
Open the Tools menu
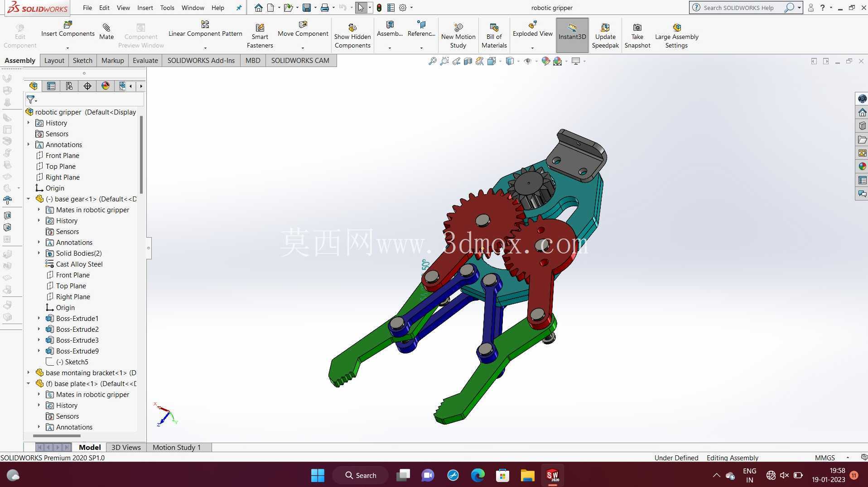[167, 8]
